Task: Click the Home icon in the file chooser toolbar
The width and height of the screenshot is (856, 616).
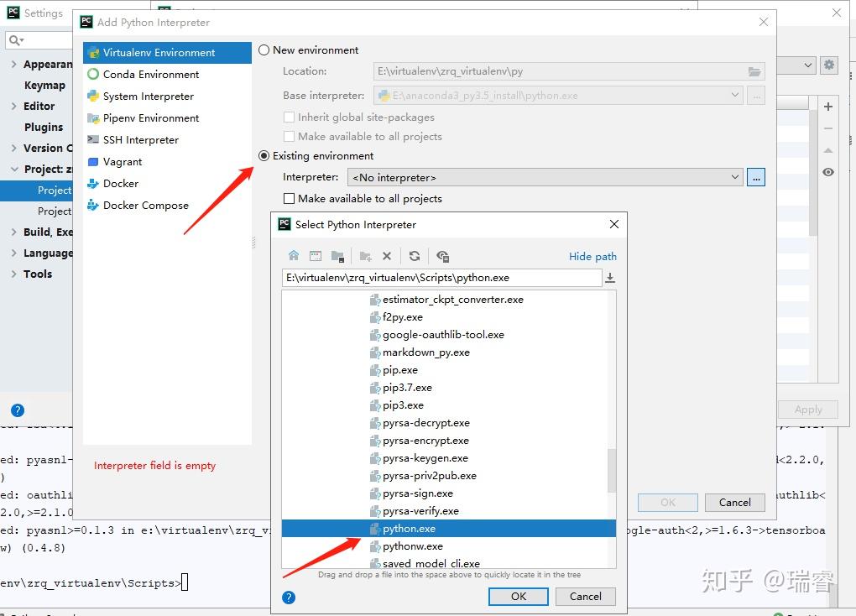Action: point(295,256)
